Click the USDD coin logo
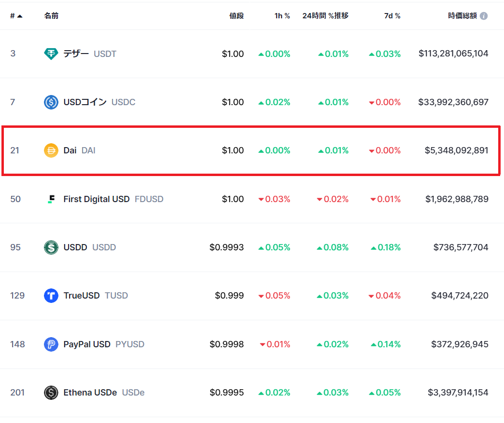504x423 pixels. coord(51,247)
